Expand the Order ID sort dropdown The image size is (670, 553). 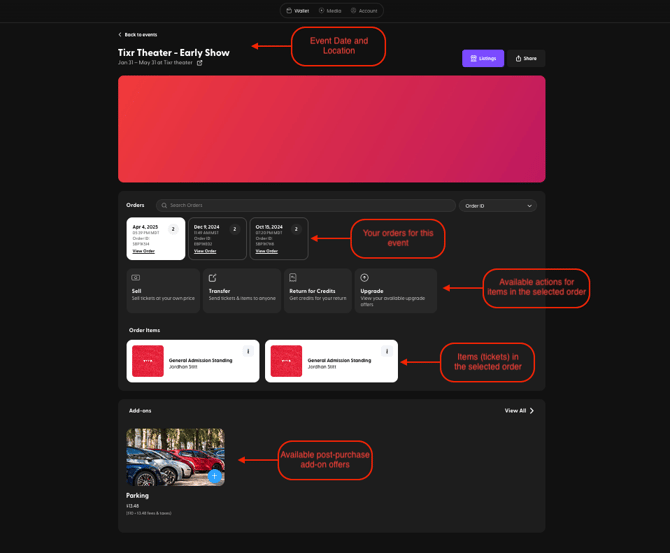[x=498, y=205]
